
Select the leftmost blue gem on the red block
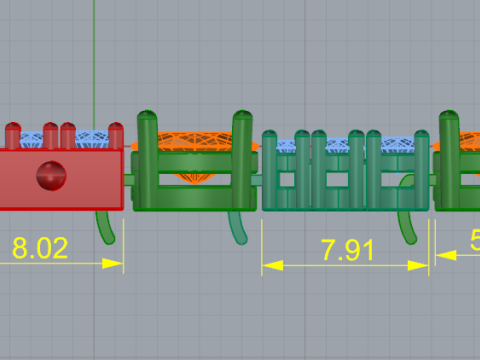tap(32, 140)
